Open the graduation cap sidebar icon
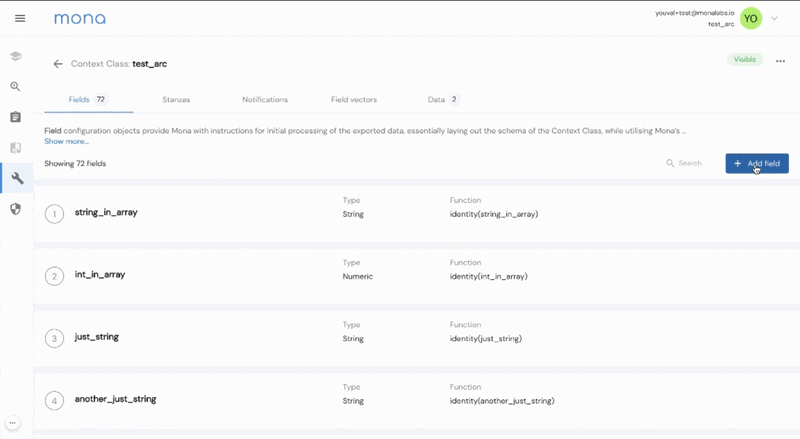 (x=16, y=56)
